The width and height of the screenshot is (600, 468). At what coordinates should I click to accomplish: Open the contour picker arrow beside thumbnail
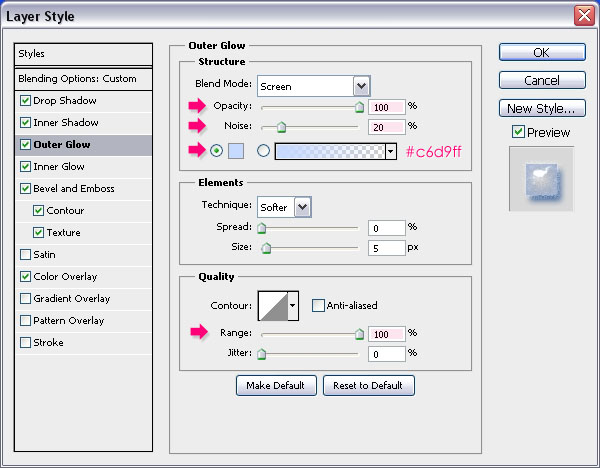tap(293, 306)
